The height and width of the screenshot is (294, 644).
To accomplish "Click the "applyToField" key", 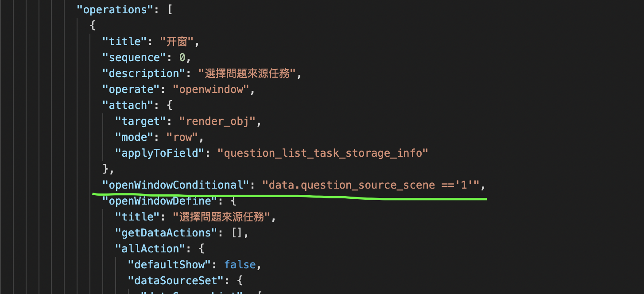I will (160, 153).
